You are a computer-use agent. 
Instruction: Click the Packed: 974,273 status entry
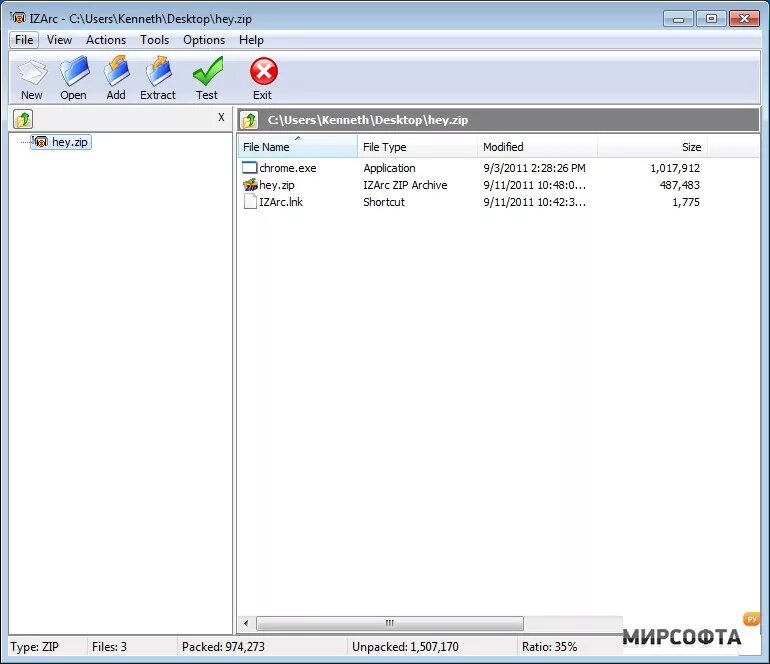click(x=223, y=647)
